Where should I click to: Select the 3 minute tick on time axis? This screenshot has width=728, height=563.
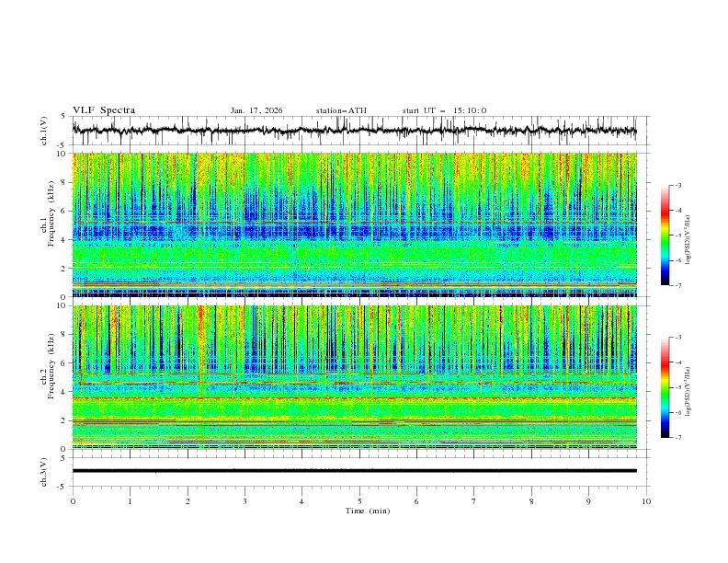click(245, 500)
